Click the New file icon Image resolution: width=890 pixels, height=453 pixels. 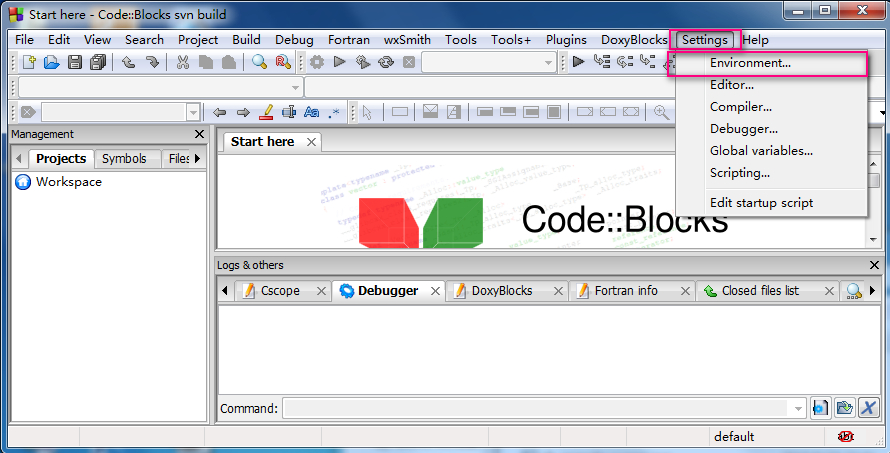pyautogui.click(x=28, y=62)
